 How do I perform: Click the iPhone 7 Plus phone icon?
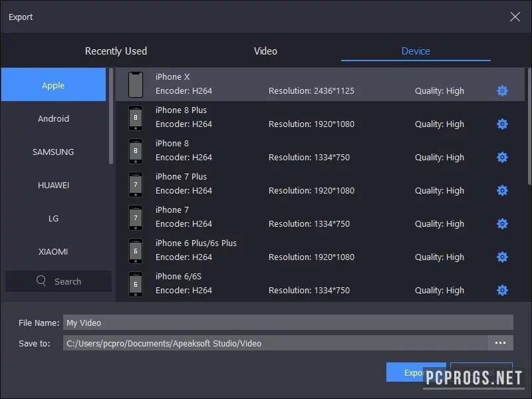pyautogui.click(x=136, y=184)
